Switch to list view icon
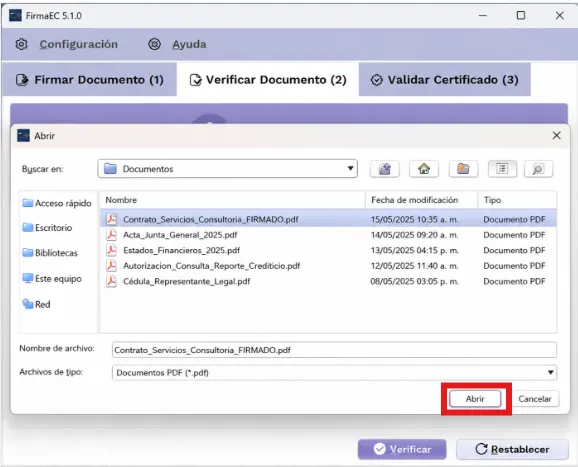The image size is (578, 467). (x=502, y=169)
